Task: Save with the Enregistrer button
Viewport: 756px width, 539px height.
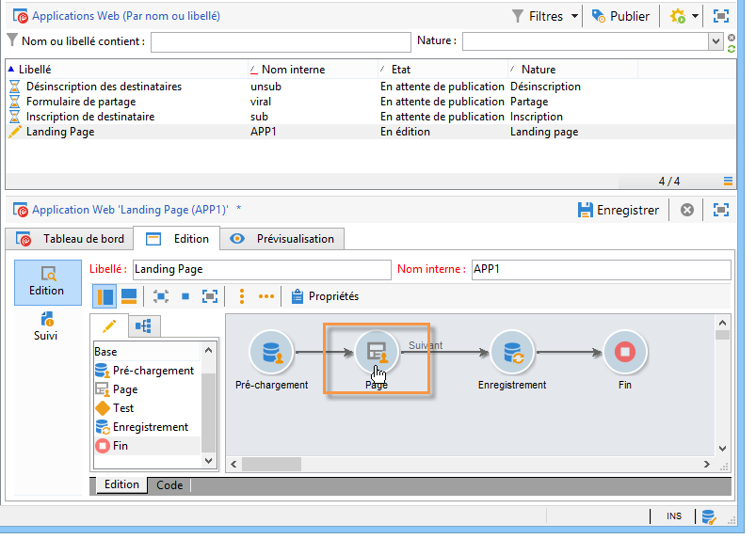Action: 619,210
